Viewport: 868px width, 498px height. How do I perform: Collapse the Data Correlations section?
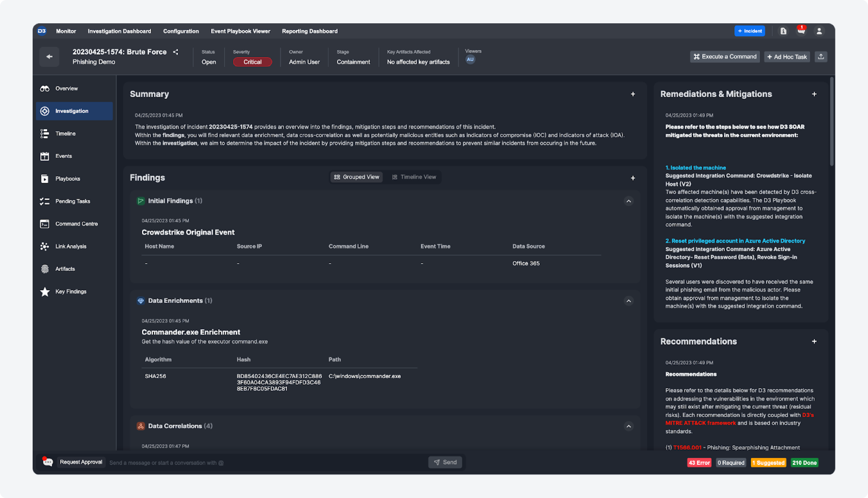629,426
